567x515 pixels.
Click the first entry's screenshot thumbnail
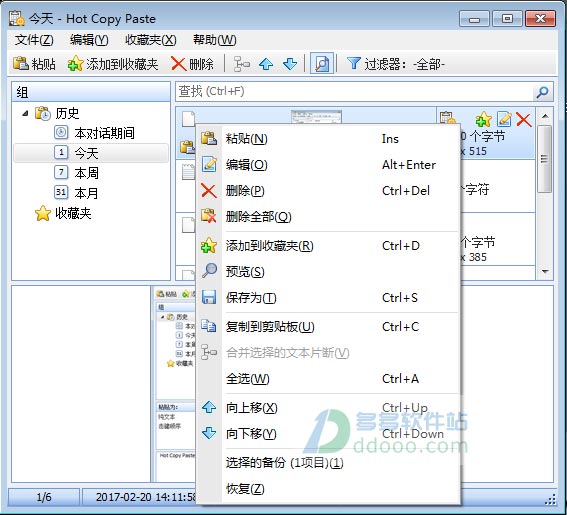(x=316, y=117)
